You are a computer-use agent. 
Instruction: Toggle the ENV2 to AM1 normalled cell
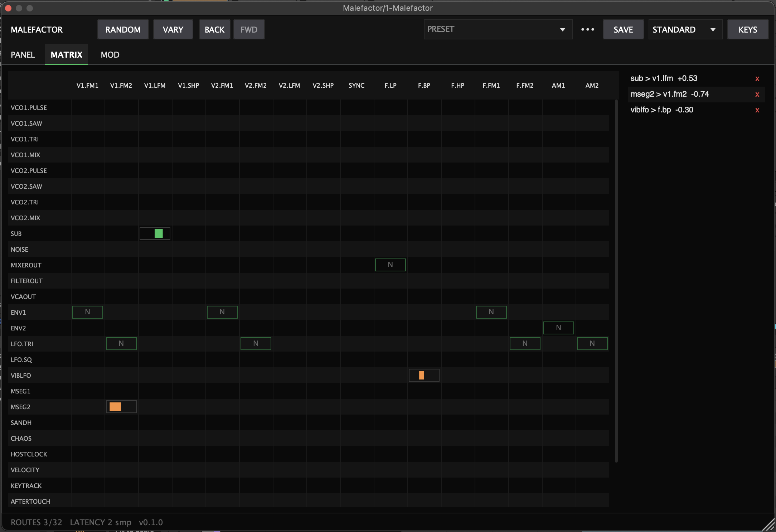(559, 328)
